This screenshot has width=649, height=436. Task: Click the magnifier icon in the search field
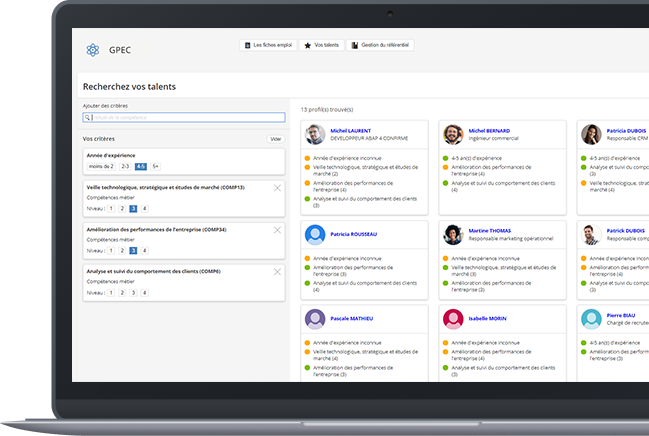coord(88,118)
